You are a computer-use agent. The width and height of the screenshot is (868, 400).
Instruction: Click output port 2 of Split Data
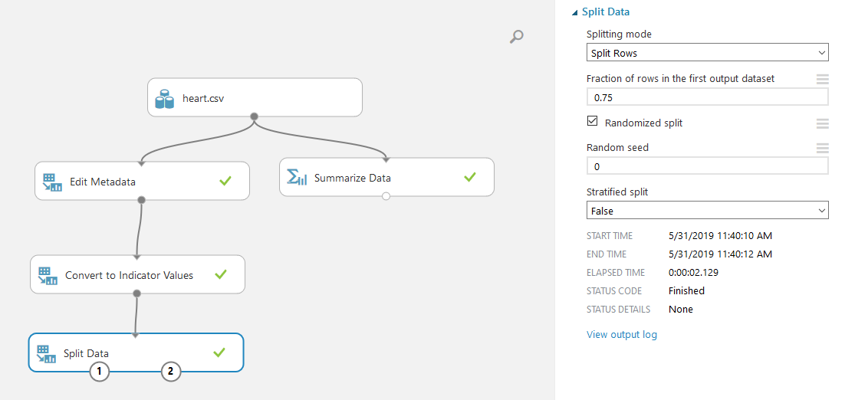coord(170,372)
